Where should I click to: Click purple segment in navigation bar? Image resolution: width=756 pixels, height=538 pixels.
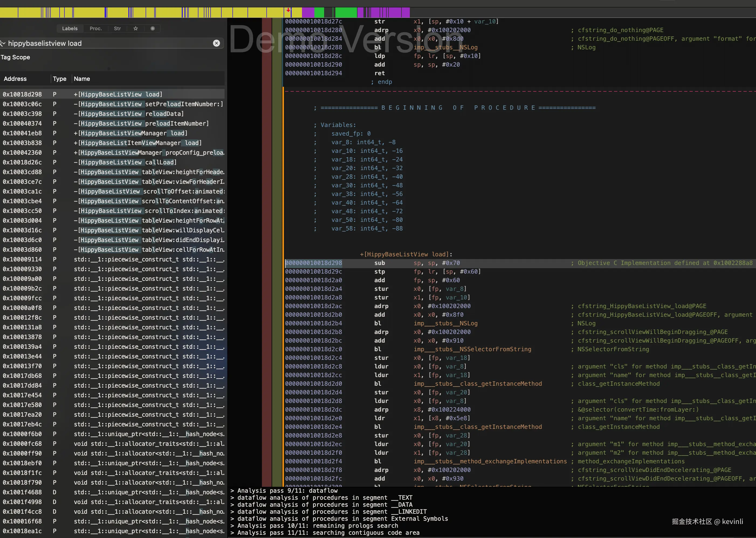click(x=308, y=13)
